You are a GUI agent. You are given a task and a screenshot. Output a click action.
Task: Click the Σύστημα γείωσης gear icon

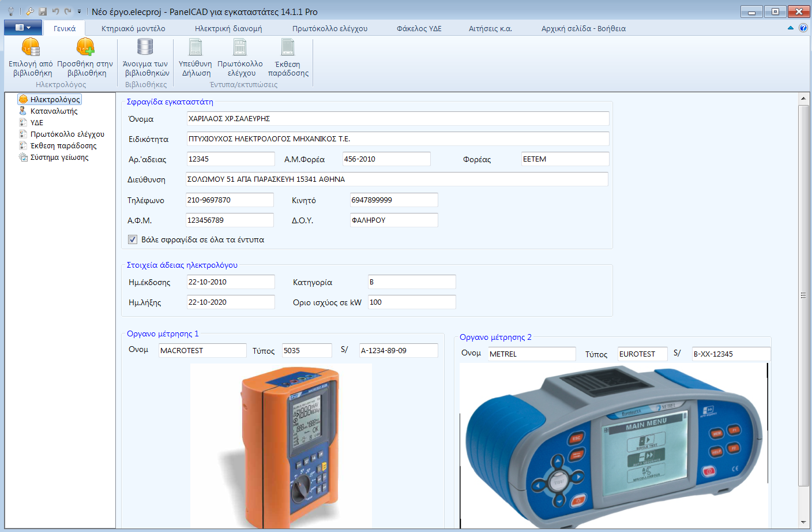point(22,156)
